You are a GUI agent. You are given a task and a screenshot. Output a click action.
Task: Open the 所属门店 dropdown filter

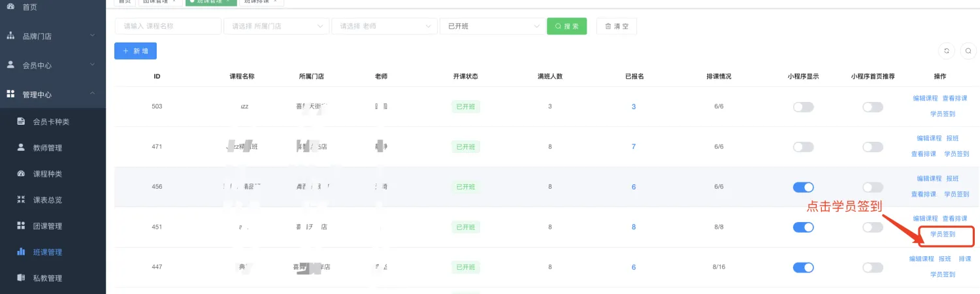click(276, 26)
